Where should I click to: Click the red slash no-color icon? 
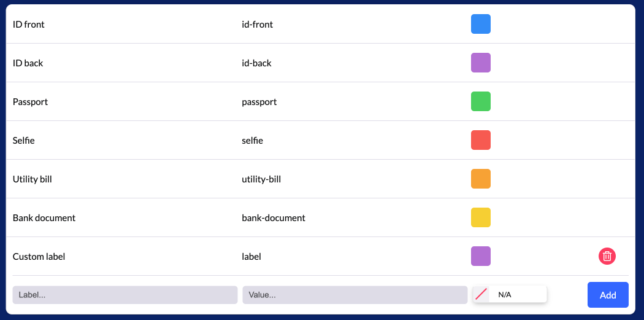[481, 295]
